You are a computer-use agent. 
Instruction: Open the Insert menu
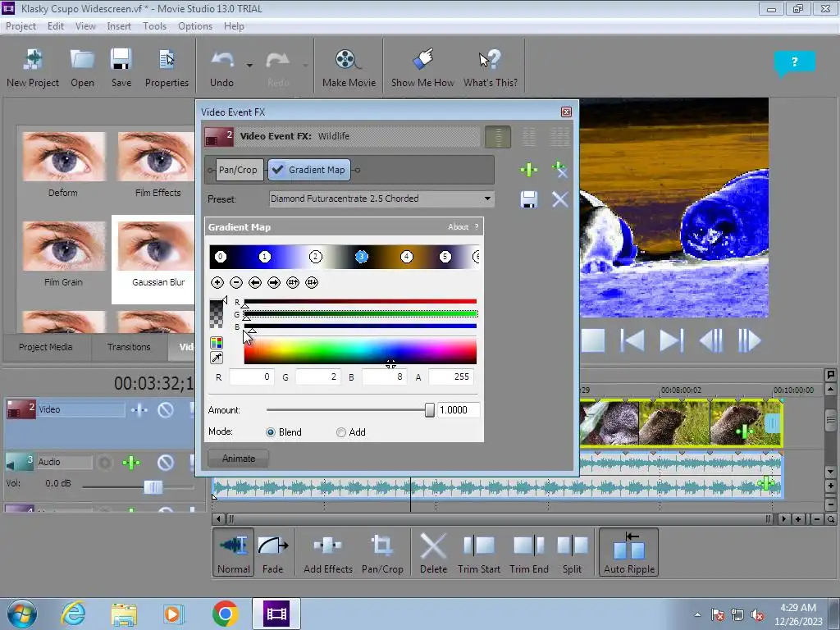[x=119, y=26]
